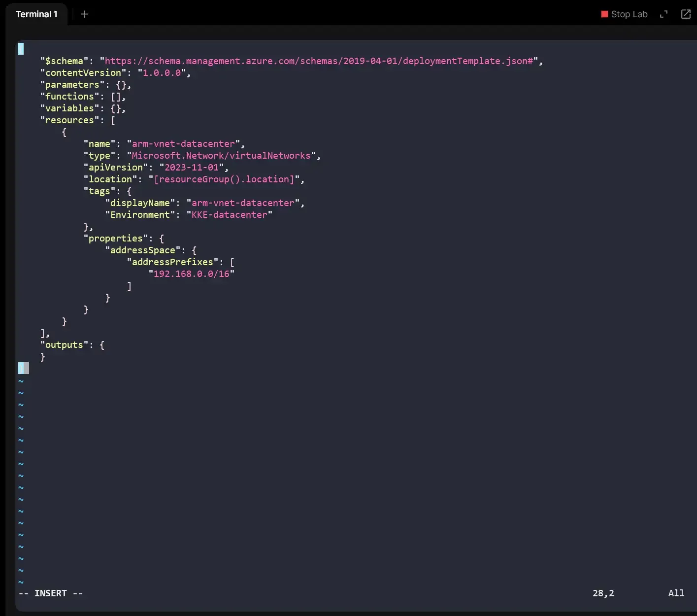The height and width of the screenshot is (616, 697).
Task: Click the "outputs" key
Action: coord(64,344)
